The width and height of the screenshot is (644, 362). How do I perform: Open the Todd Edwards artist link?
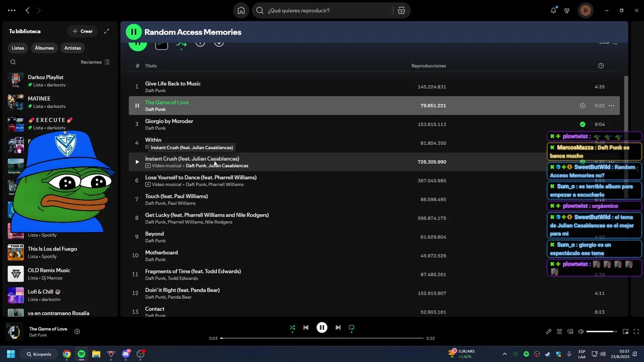point(183,279)
